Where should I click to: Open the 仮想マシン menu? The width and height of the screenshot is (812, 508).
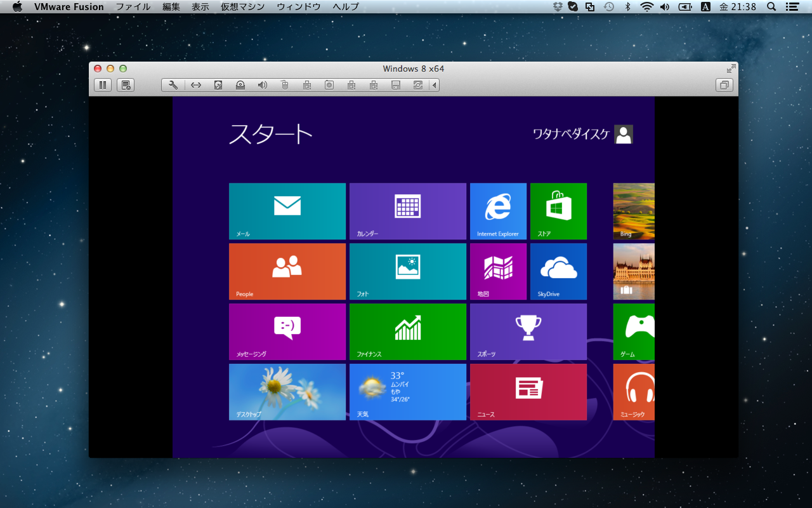click(243, 7)
